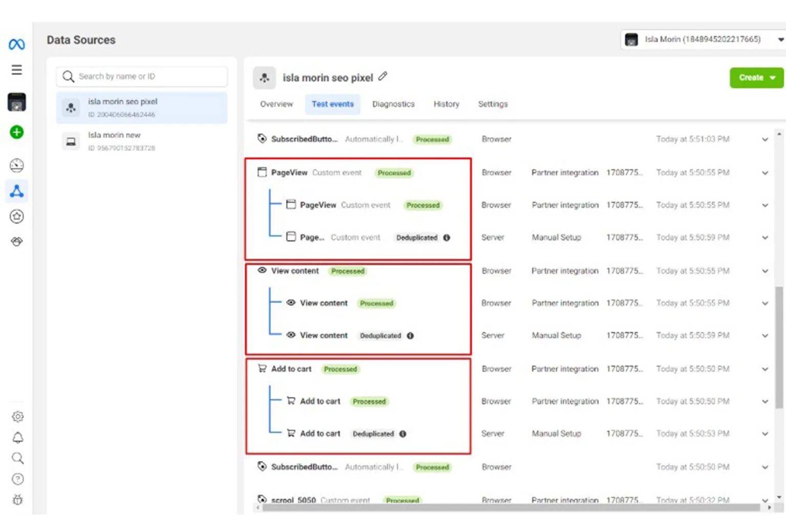Image resolution: width=786 pixels, height=532 pixels.
Task: Go to the Settings tab
Action: click(493, 104)
